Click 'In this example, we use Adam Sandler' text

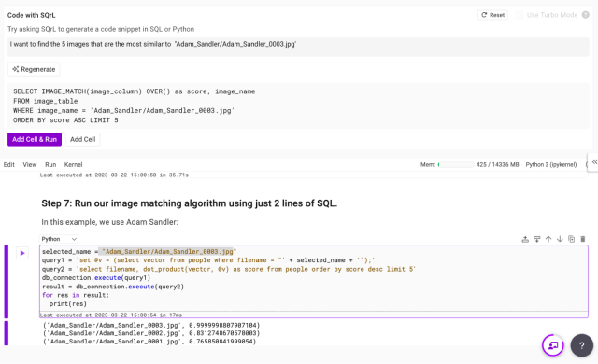pos(109,222)
